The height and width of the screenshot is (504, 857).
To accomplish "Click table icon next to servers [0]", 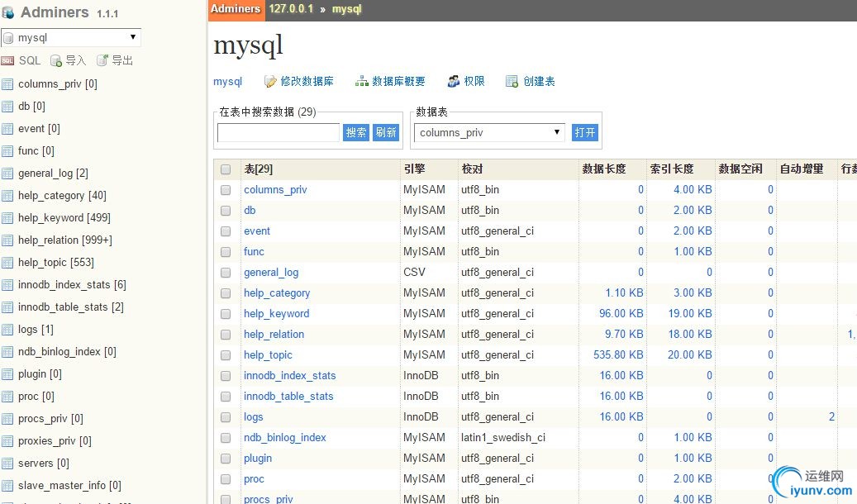I will [7, 464].
